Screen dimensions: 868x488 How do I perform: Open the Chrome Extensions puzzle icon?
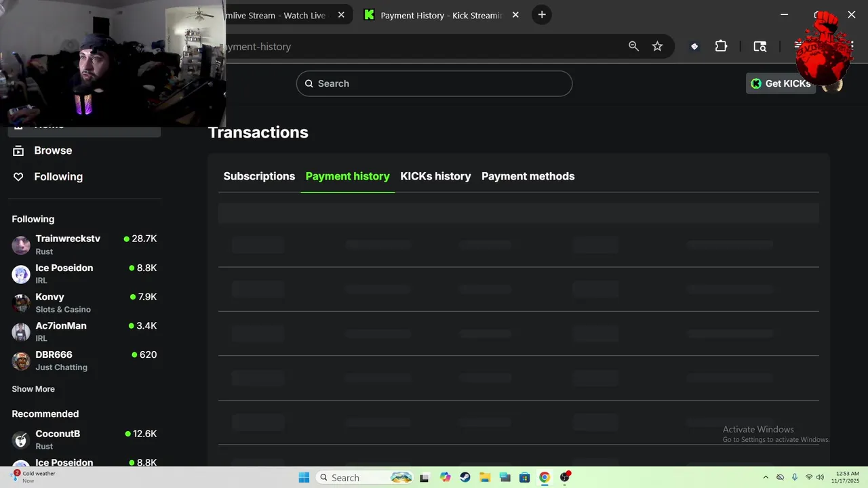click(x=721, y=46)
